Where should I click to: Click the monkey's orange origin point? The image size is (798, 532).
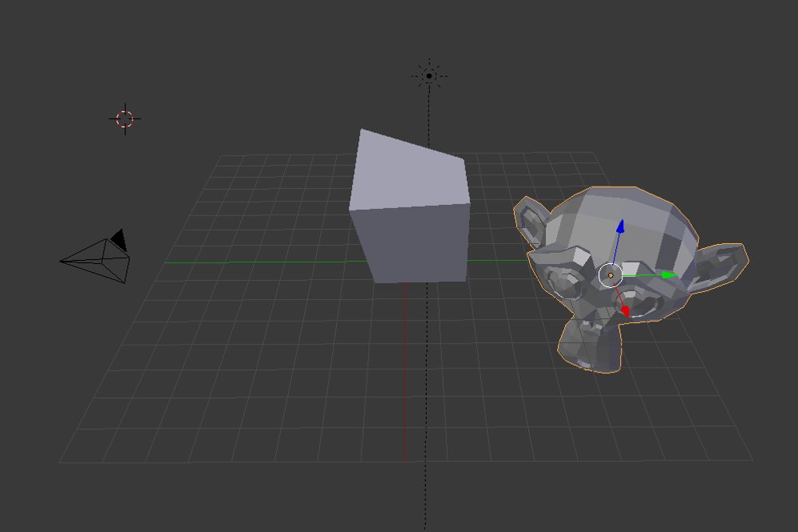(610, 274)
